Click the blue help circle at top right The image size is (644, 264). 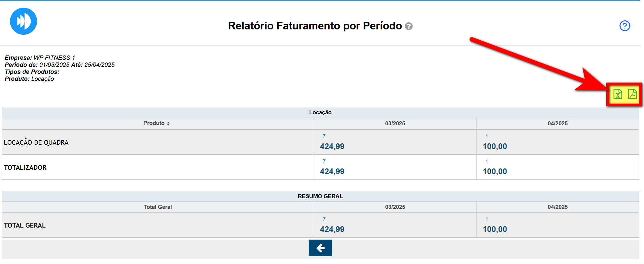pos(625,26)
